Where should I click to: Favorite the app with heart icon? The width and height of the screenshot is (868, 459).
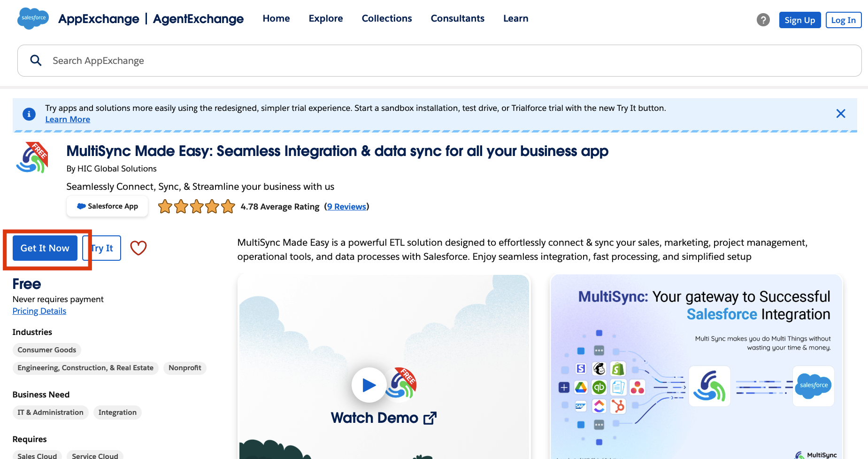coord(138,248)
